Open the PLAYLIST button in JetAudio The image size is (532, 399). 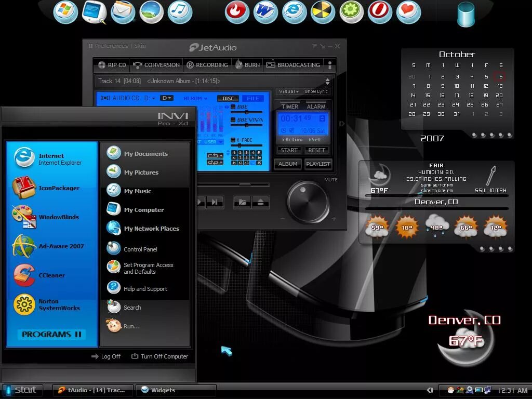coord(318,164)
